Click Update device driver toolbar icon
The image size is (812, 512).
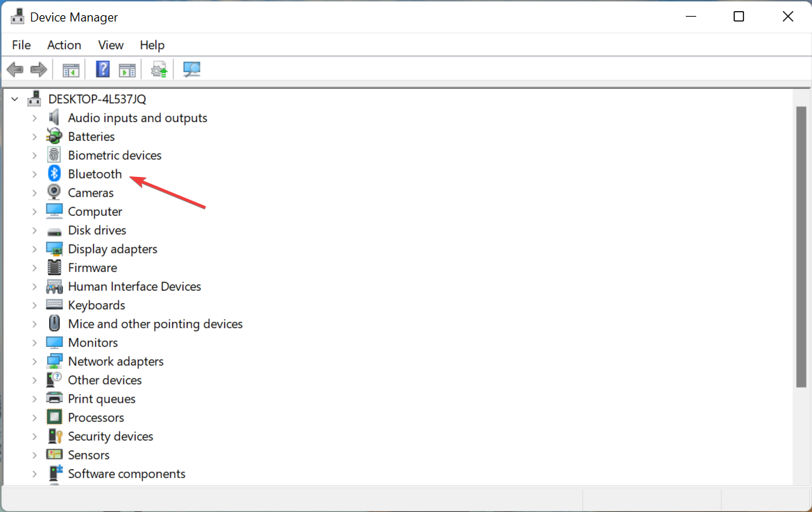tap(159, 69)
